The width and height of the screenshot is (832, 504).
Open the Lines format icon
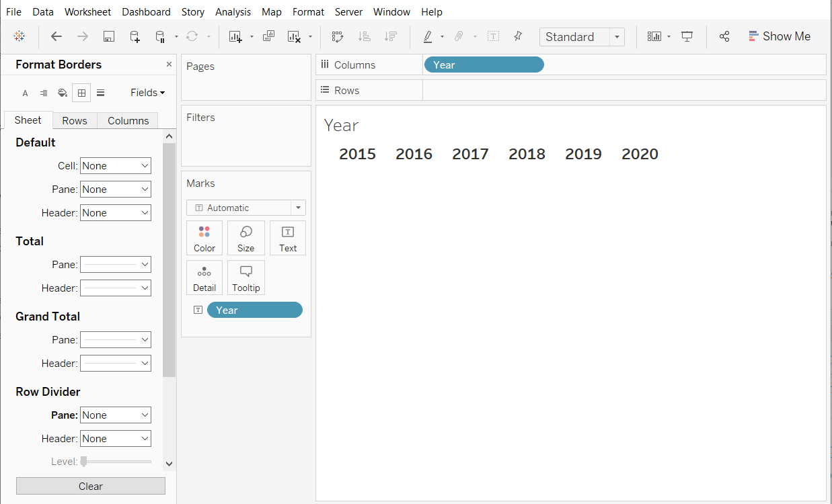(100, 93)
